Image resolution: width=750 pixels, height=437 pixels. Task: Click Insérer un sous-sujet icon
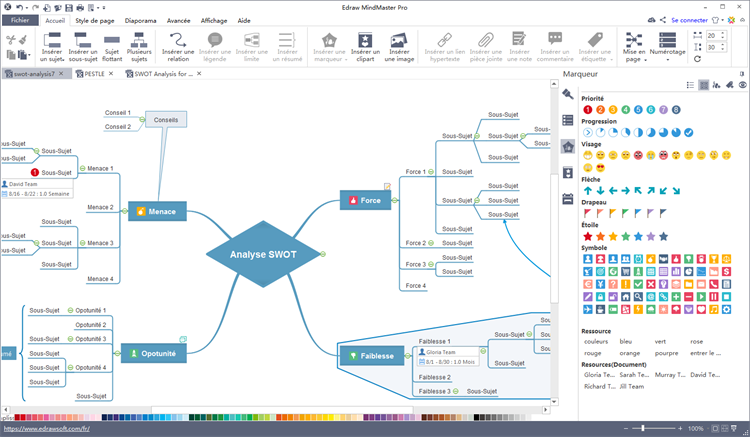[x=82, y=40]
